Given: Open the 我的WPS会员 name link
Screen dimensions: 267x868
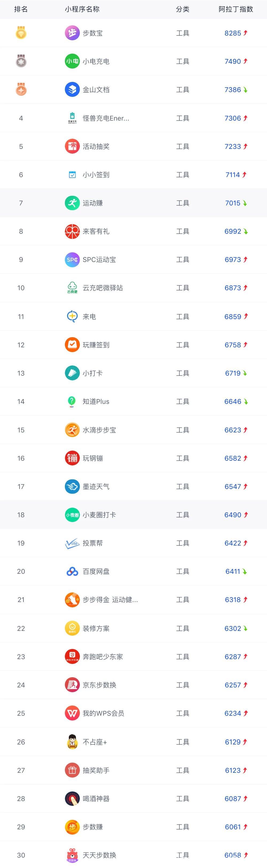Looking at the screenshot, I should [104, 713].
